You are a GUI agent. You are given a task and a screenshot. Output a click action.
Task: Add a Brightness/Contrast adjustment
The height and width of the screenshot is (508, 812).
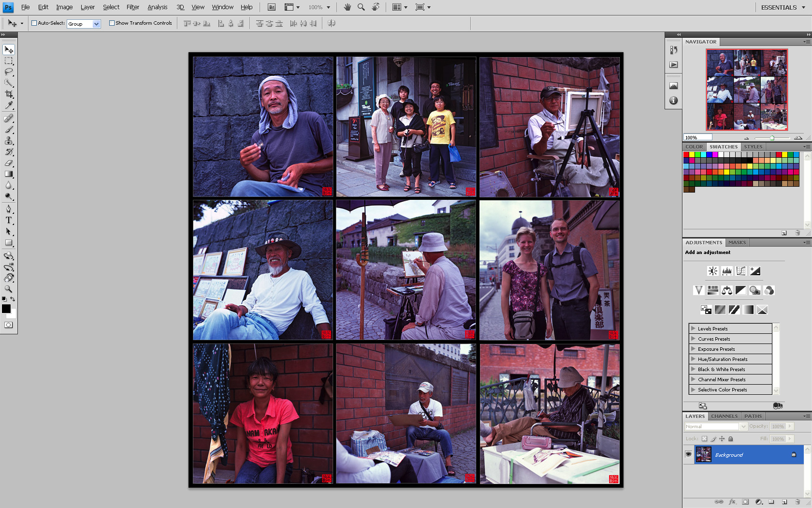tap(712, 271)
